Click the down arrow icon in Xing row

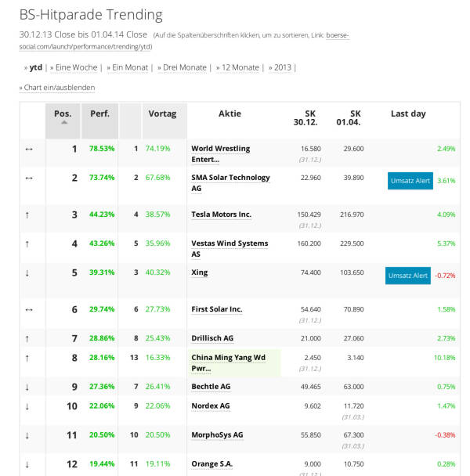coord(28,273)
